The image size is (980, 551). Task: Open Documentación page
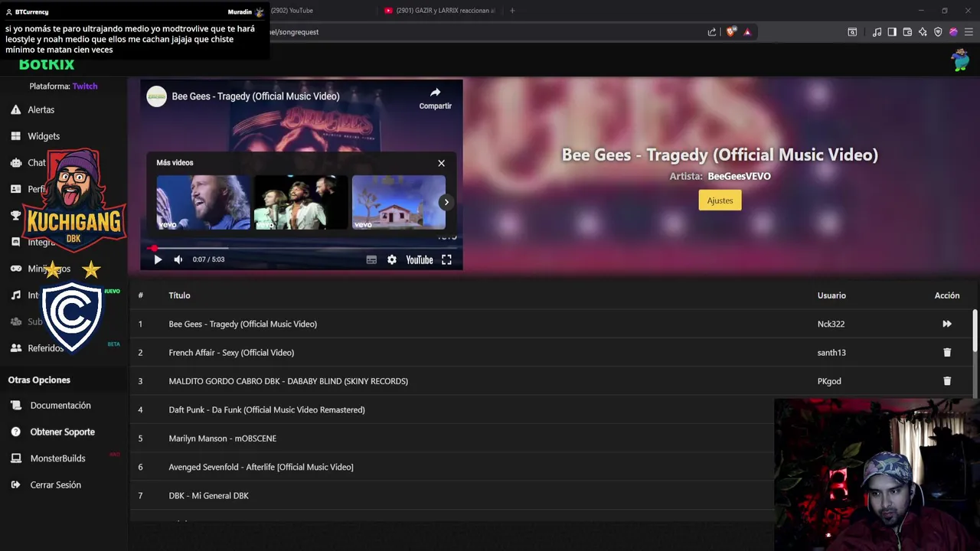click(60, 406)
